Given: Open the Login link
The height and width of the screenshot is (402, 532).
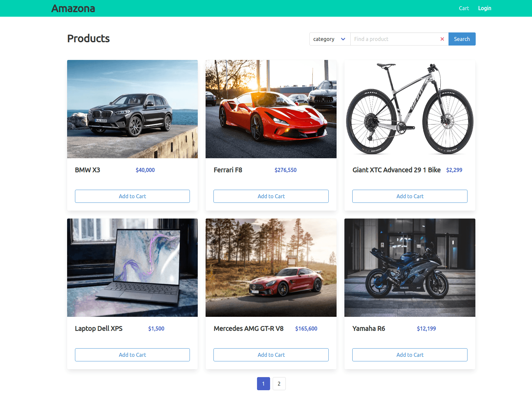Looking at the screenshot, I should coord(485,8).
